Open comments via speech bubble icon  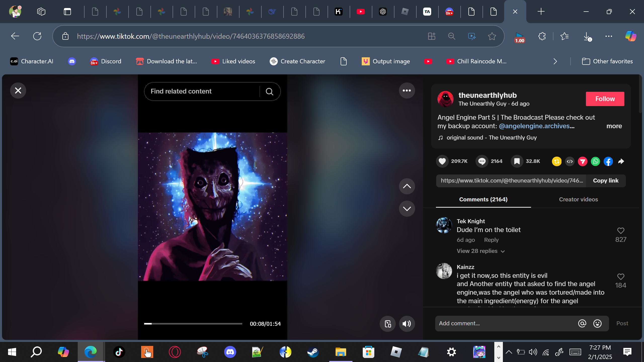(482, 161)
